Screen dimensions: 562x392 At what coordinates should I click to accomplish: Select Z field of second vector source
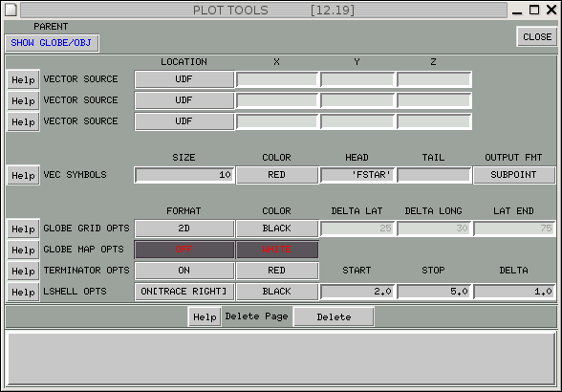[x=434, y=100]
